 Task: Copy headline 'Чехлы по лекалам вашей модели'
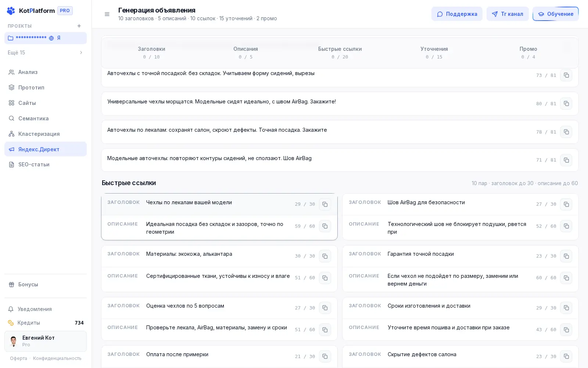click(325, 204)
